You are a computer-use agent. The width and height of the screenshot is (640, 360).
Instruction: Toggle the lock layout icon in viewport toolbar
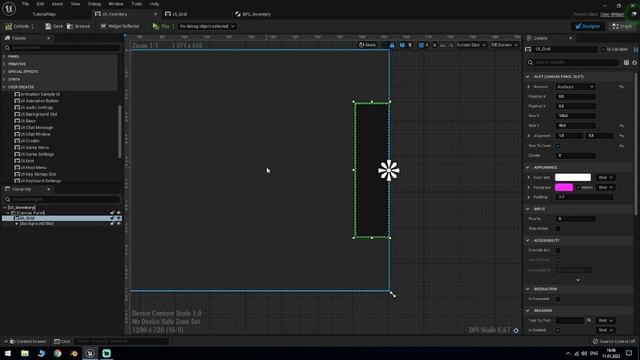click(392, 45)
